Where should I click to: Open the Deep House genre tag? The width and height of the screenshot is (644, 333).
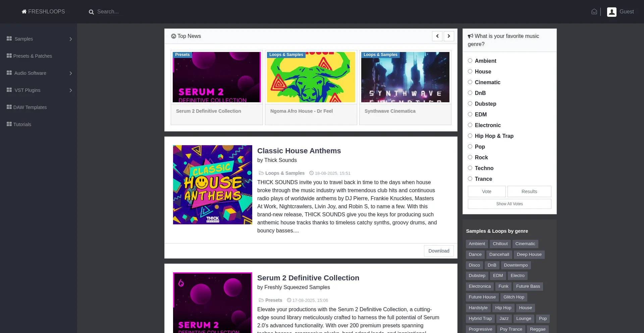tap(529, 255)
